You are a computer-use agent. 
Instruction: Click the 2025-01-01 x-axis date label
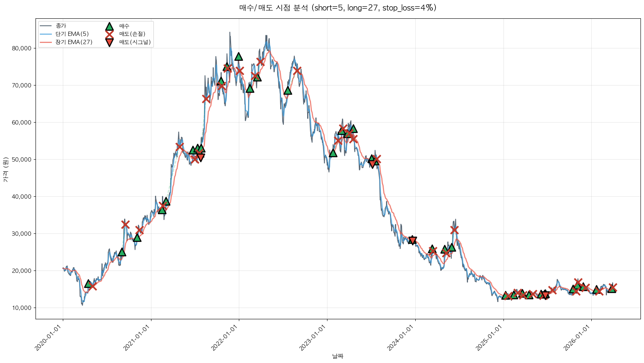(x=489, y=338)
